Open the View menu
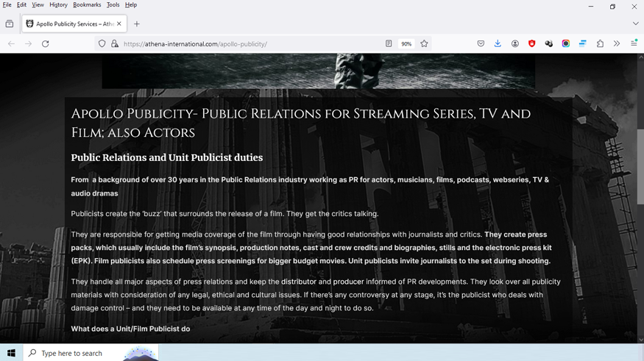Screen dimensions: 644x361 [38, 5]
